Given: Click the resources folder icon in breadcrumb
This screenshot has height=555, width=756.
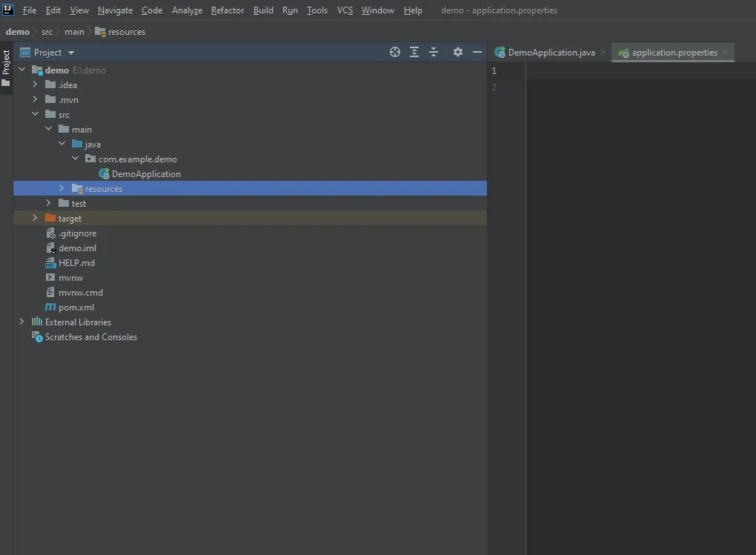Looking at the screenshot, I should point(100,32).
